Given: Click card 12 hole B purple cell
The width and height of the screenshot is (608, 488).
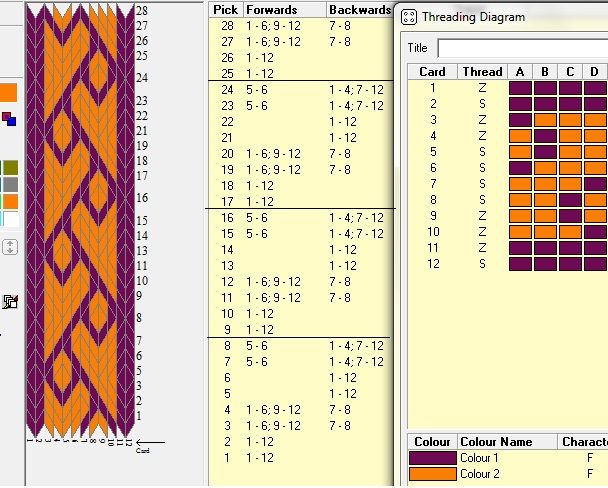Looking at the screenshot, I should 545,264.
